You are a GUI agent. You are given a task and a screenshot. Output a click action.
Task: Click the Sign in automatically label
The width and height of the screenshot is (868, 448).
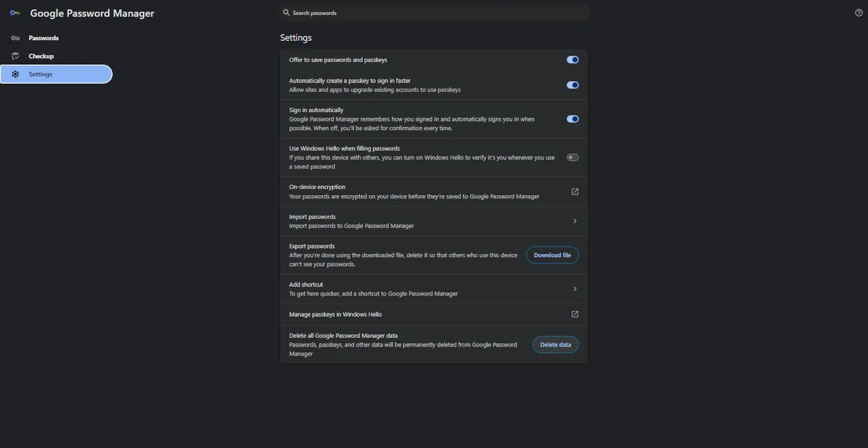316,110
